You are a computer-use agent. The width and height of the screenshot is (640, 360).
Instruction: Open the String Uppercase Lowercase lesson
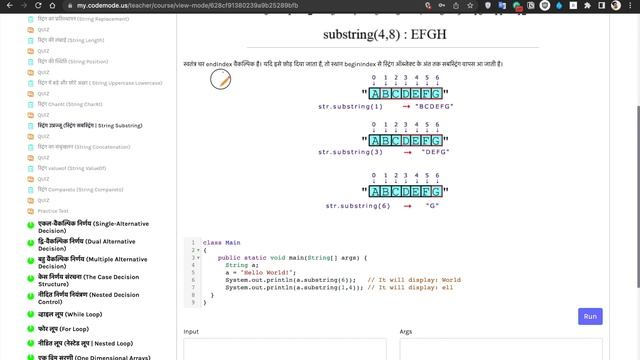point(100,82)
